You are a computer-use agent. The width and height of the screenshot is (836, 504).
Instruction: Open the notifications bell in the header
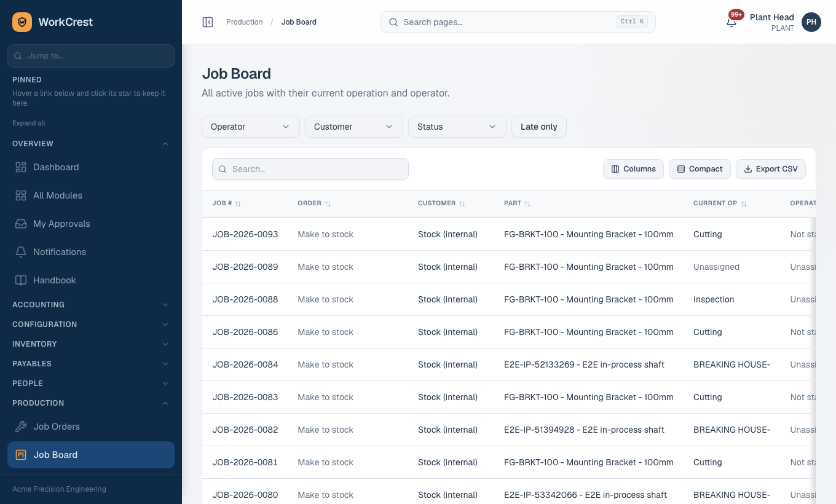(731, 22)
